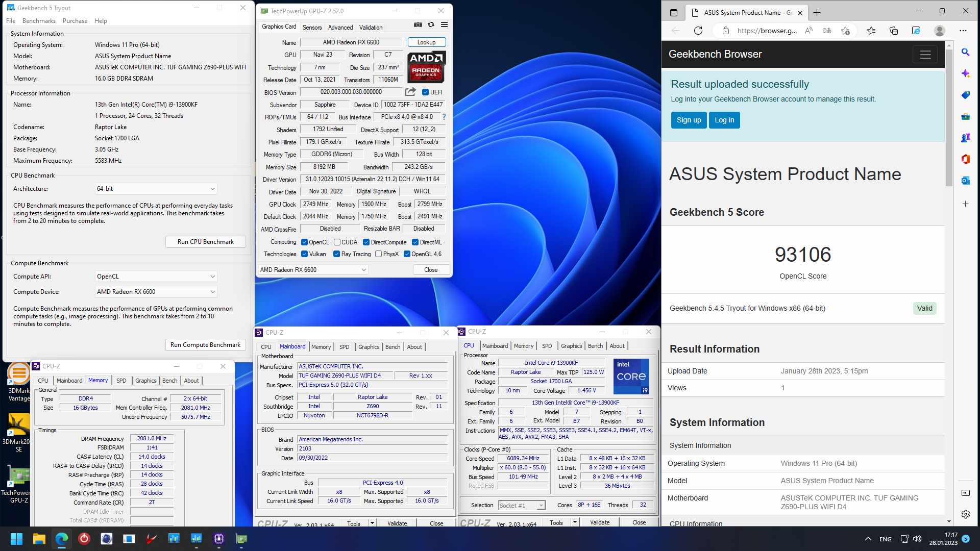Screen dimensions: 980x551
Task: Toggle the DirectCompute checkbox
Action: point(366,242)
